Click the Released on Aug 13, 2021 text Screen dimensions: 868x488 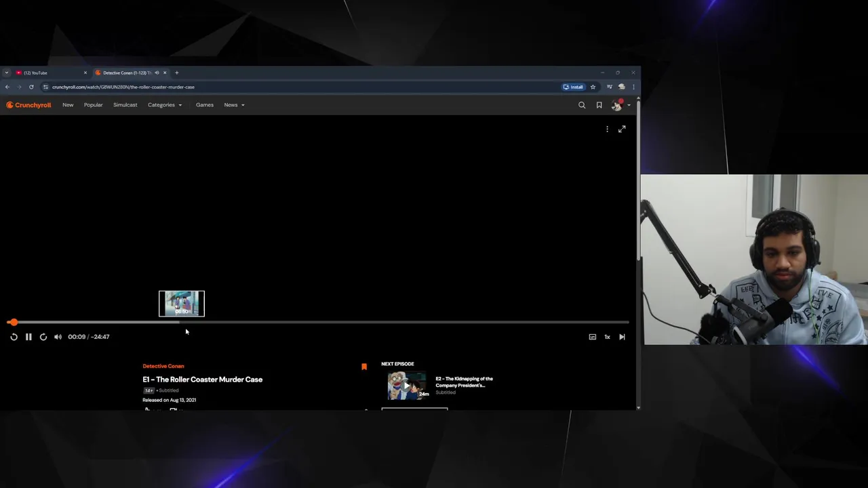click(170, 400)
